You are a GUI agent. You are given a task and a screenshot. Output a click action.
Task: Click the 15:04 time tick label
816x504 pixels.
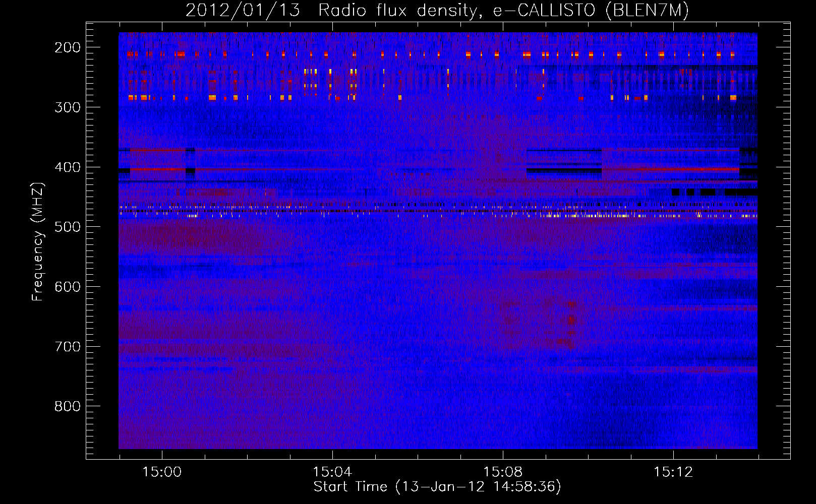[x=332, y=472]
